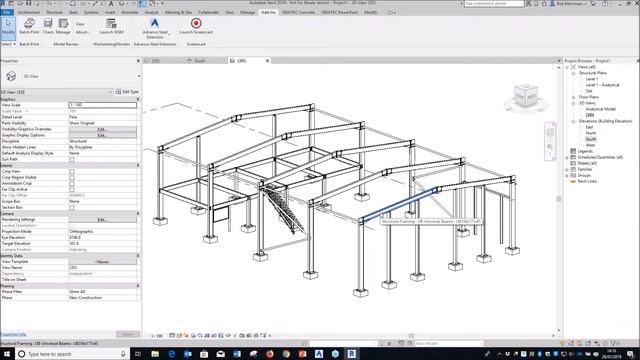Click the ViewCube in the 3D view
The image size is (640, 360).
point(525,97)
